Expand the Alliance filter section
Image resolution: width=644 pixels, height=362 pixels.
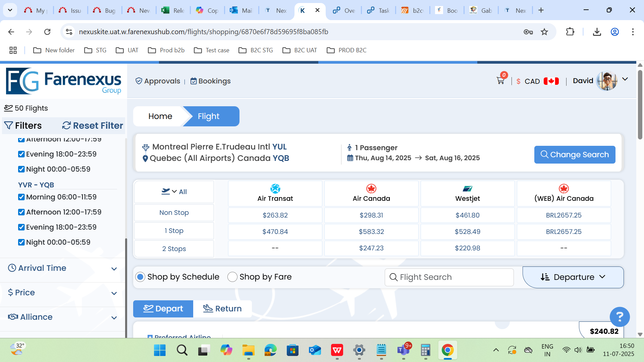62,317
